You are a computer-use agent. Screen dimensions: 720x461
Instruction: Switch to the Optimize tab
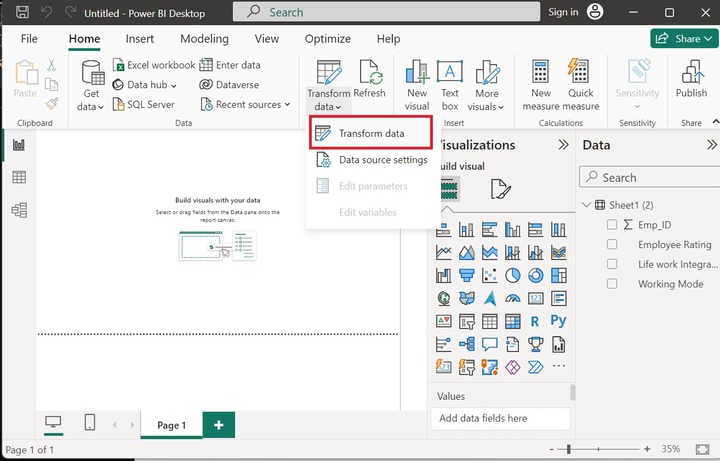pos(327,39)
